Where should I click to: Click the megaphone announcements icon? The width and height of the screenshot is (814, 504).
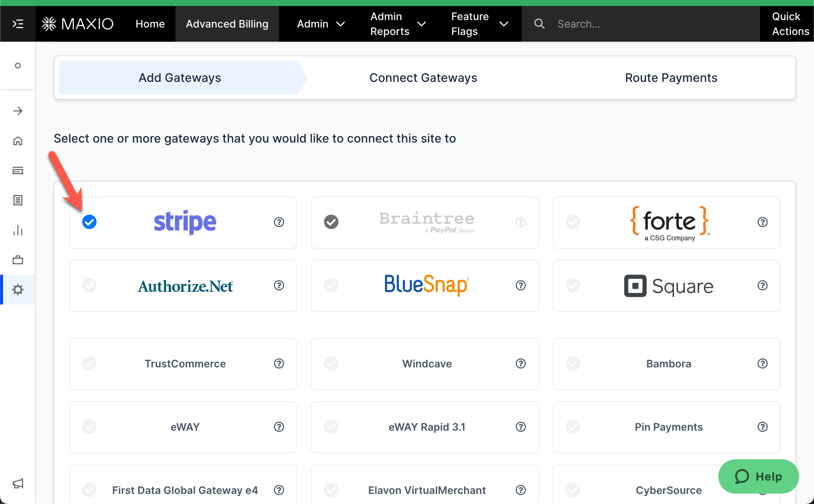[x=18, y=483]
